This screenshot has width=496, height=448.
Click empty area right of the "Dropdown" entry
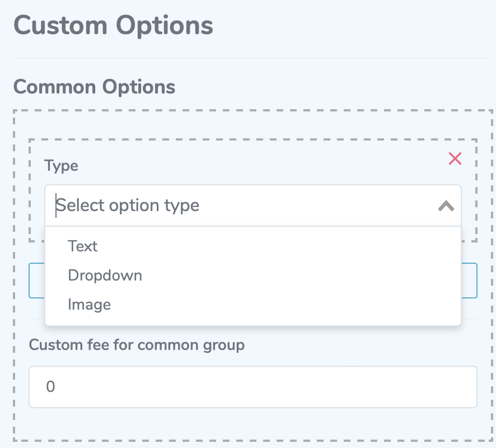(301, 276)
